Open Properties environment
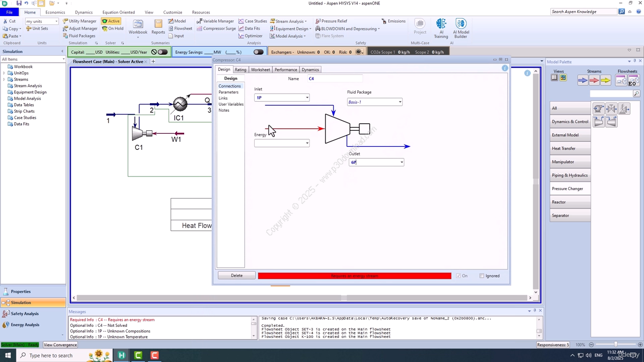This screenshot has width=644, height=362. click(33, 292)
